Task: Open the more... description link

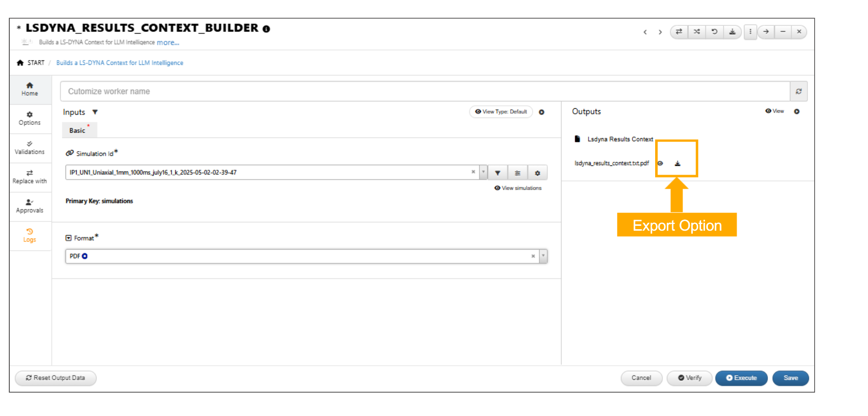Action: [x=168, y=42]
